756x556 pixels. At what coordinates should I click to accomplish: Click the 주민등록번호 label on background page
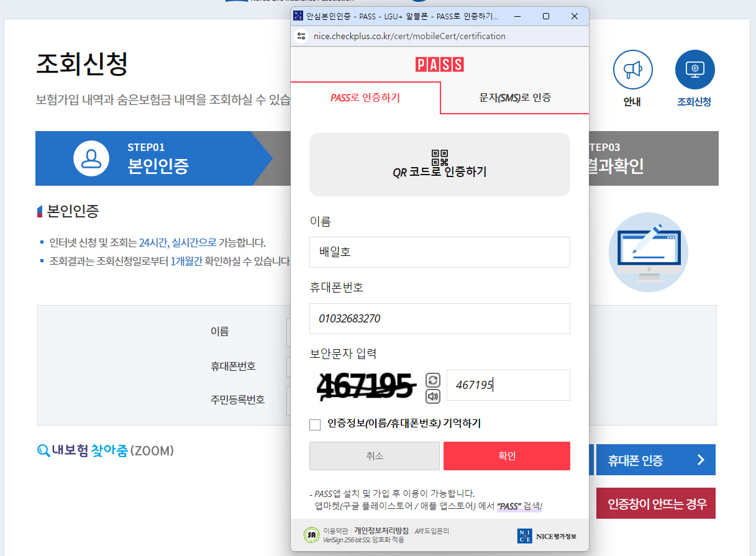point(238,399)
